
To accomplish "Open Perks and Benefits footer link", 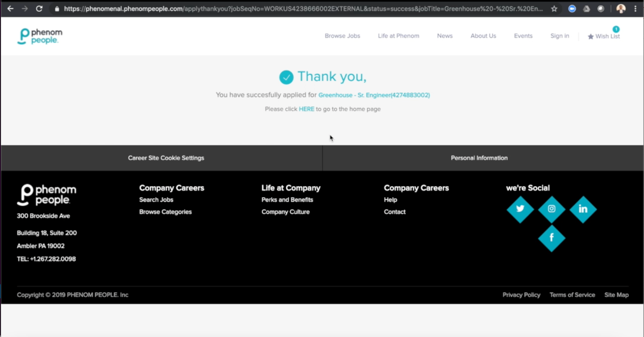I will point(287,200).
